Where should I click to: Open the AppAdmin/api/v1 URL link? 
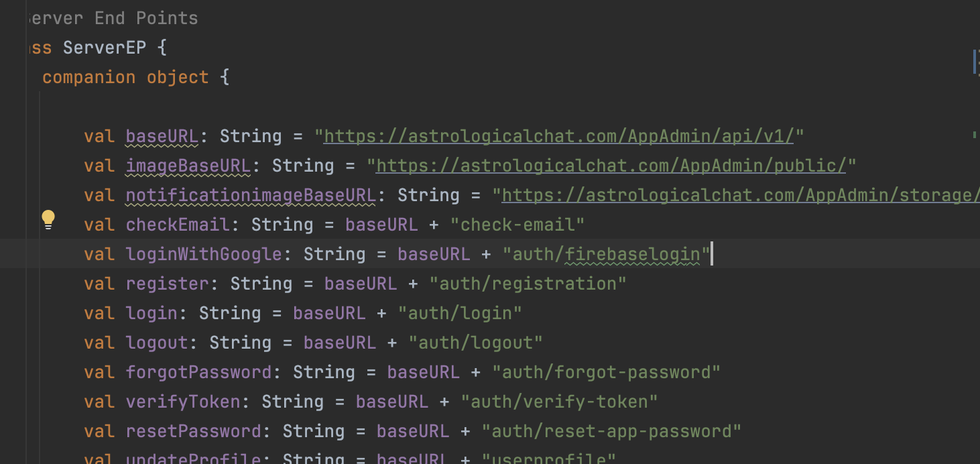558,136
